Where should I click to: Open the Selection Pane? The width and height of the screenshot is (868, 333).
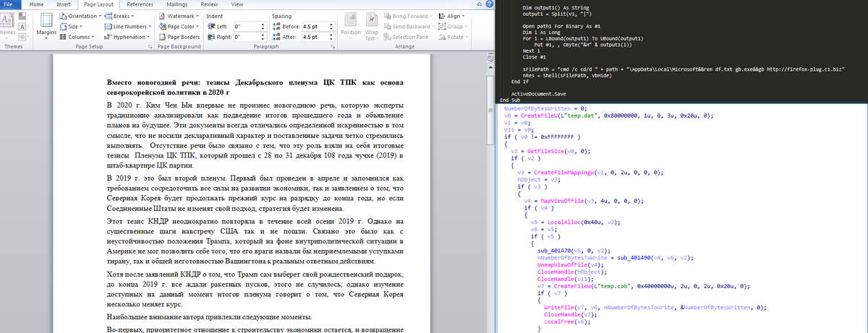pos(406,37)
